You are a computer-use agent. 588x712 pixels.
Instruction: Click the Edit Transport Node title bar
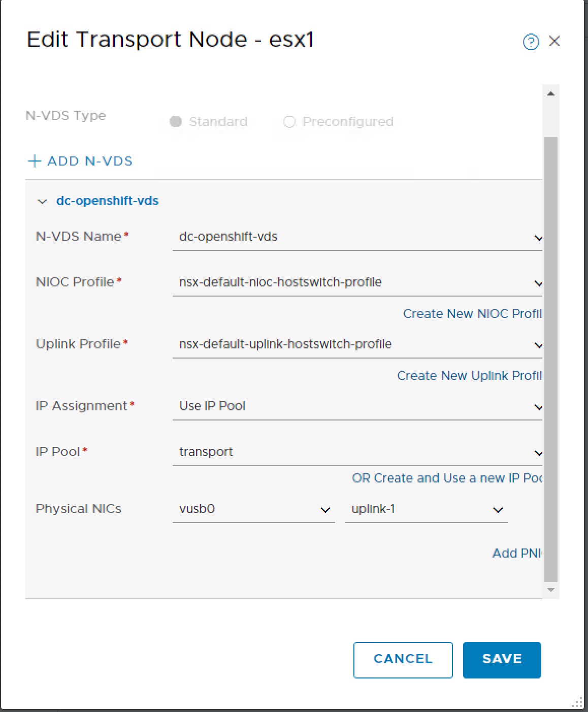[171, 39]
